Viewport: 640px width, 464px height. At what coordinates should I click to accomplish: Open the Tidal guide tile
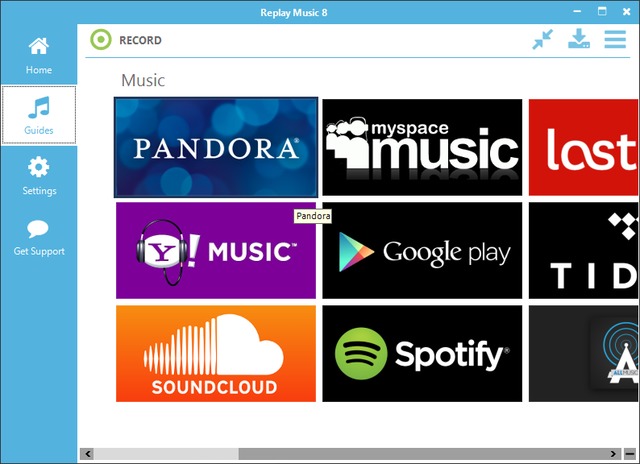click(582, 250)
